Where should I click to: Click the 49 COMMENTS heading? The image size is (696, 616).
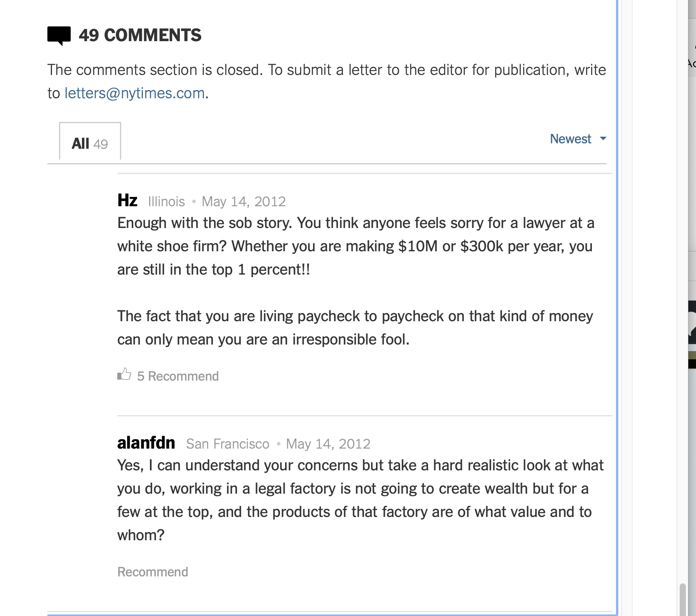pyautogui.click(x=140, y=35)
